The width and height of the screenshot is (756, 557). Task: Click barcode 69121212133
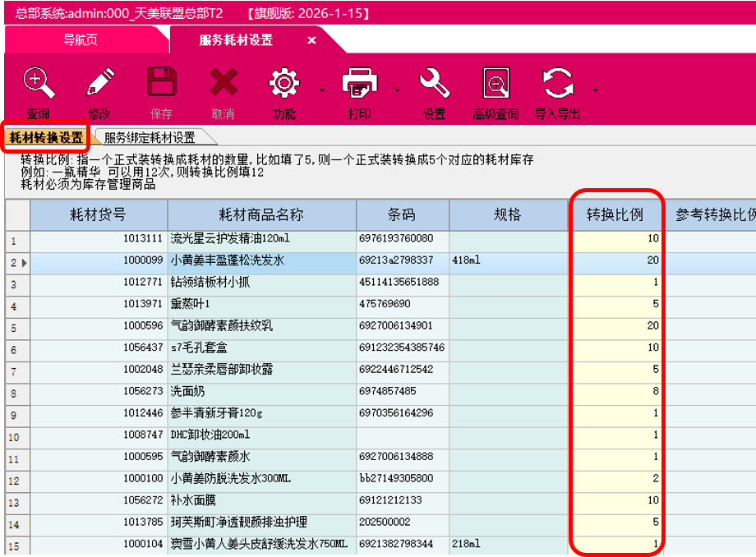[x=390, y=500]
